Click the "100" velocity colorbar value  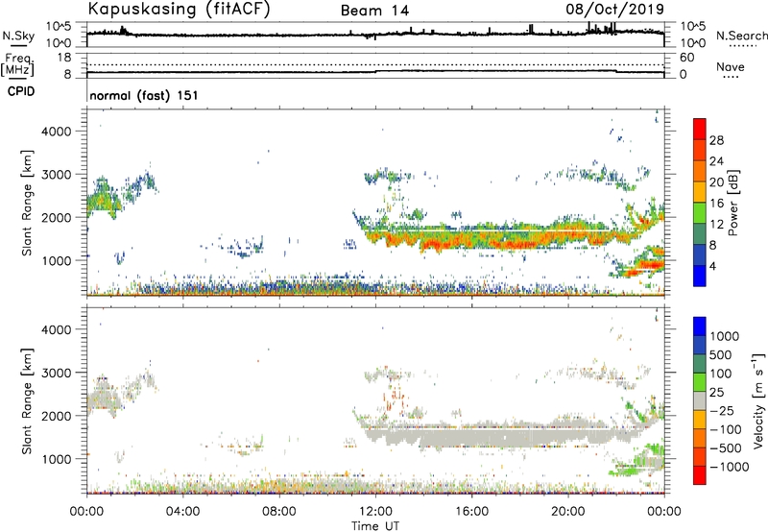[x=721, y=374]
